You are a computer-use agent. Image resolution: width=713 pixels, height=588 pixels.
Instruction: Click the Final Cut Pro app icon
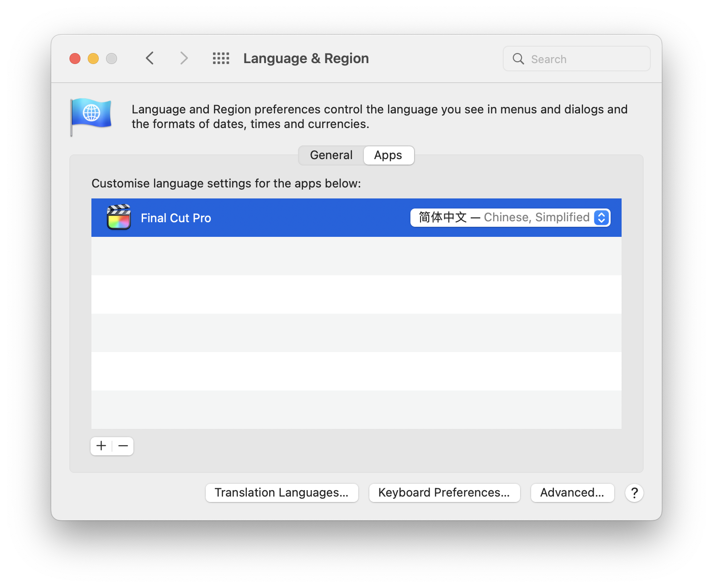click(x=118, y=218)
